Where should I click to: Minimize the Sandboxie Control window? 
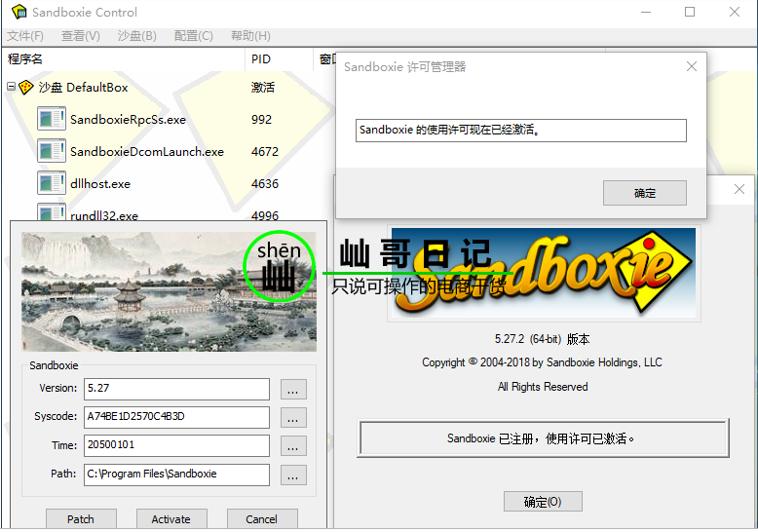pos(646,12)
